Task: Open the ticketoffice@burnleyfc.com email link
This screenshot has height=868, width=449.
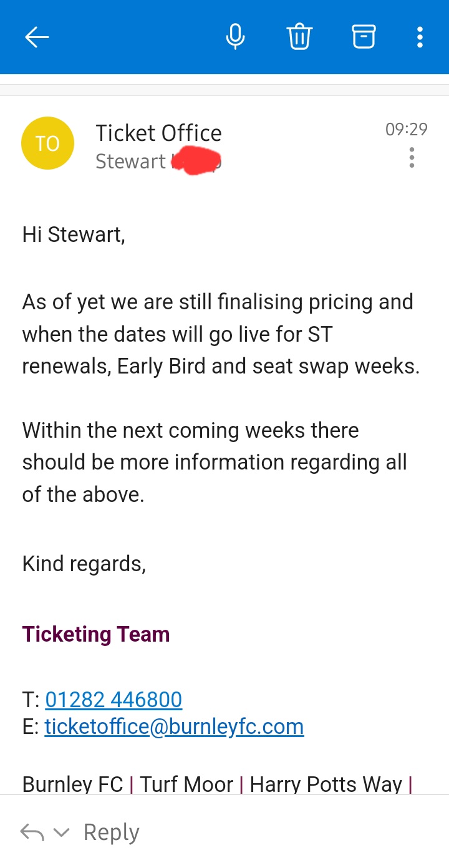Action: point(174,726)
